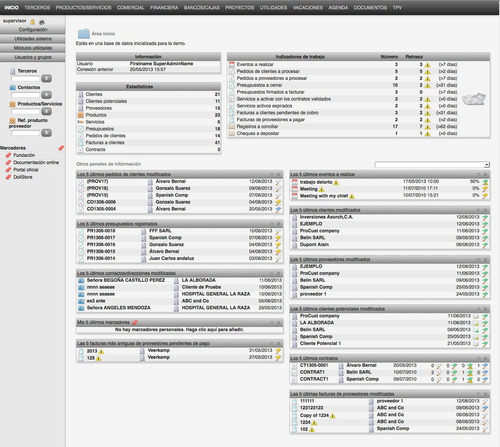Click the warning icon next to 'Copy of 1234'

[332, 416]
